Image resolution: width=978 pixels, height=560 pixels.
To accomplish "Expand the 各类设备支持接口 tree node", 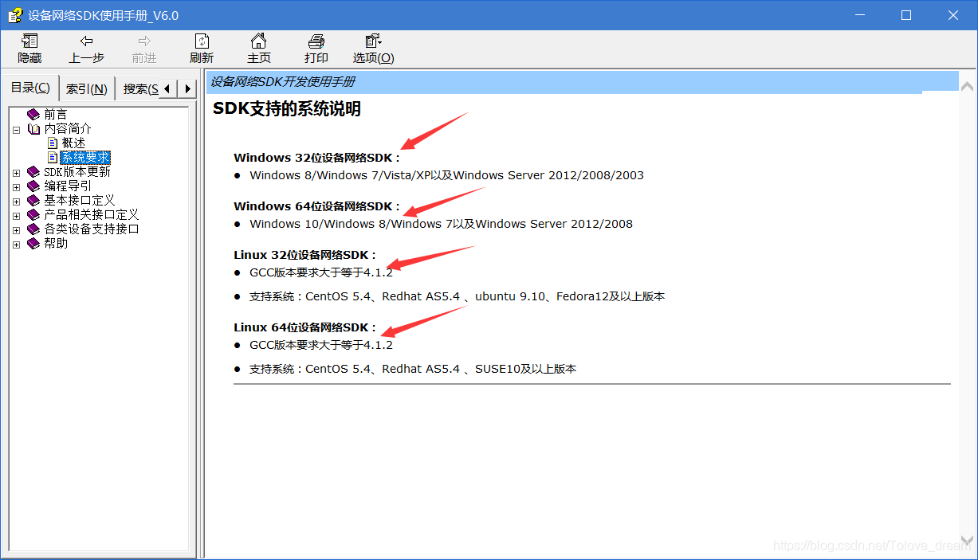I will tap(16, 229).
